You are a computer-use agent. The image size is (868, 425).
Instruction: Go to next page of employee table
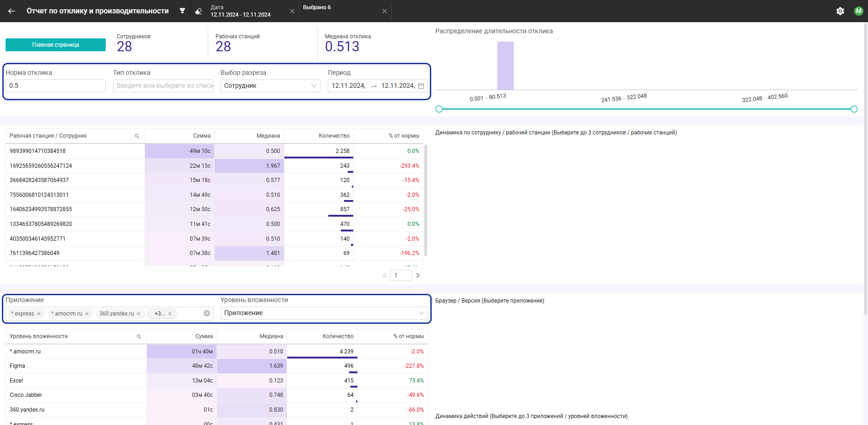(418, 275)
